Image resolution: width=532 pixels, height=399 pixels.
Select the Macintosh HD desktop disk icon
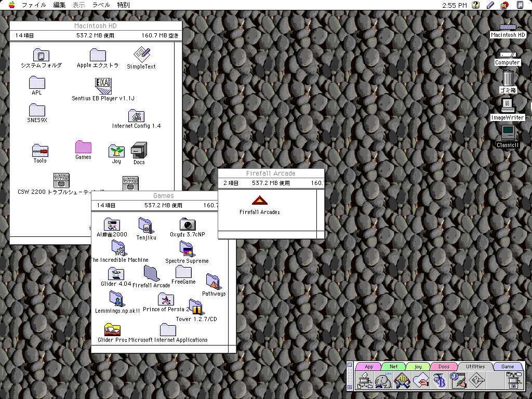[508, 27]
